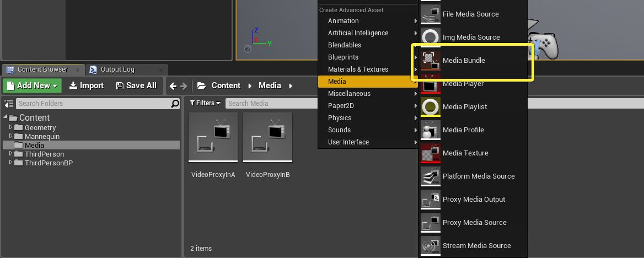Click the VideoProxyInA asset name
The image size is (644, 258).
[x=213, y=175]
